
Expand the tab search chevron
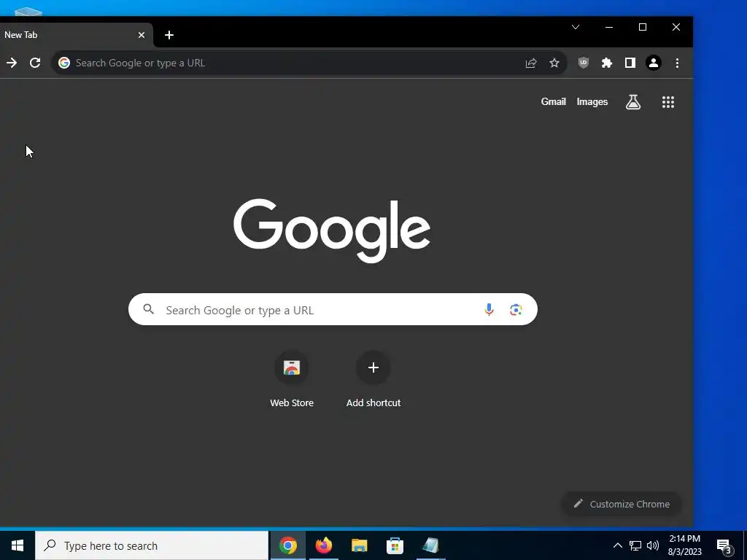click(576, 27)
